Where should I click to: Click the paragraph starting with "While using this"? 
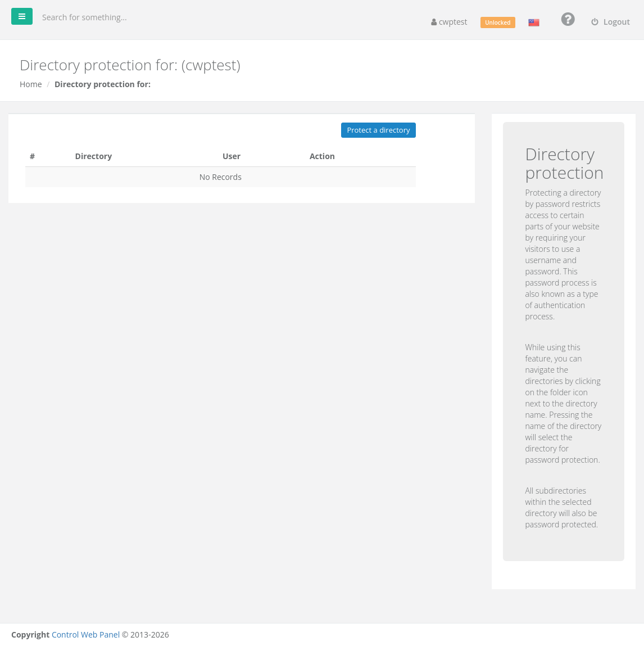pyautogui.click(x=563, y=403)
